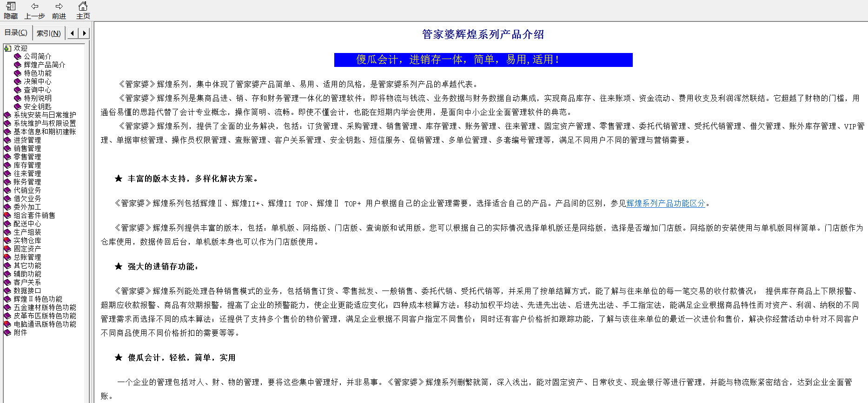
Task: Click the tab strip left scroll arrow
Action: (x=72, y=33)
